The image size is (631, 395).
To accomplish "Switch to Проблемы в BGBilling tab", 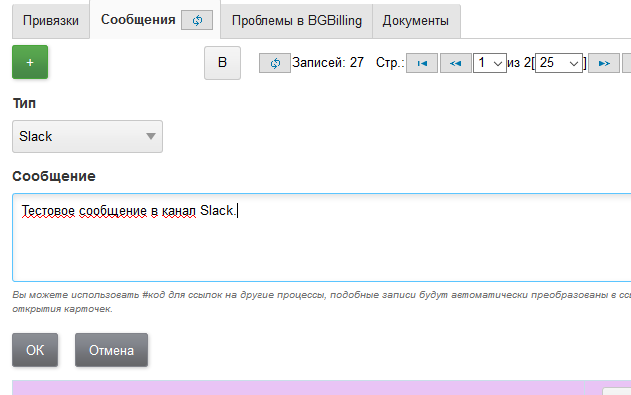I will coord(297,21).
